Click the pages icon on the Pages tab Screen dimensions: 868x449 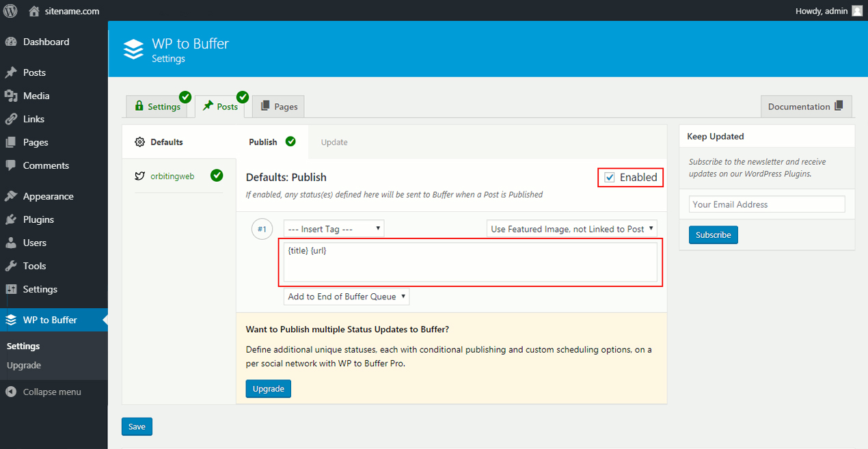coord(265,106)
